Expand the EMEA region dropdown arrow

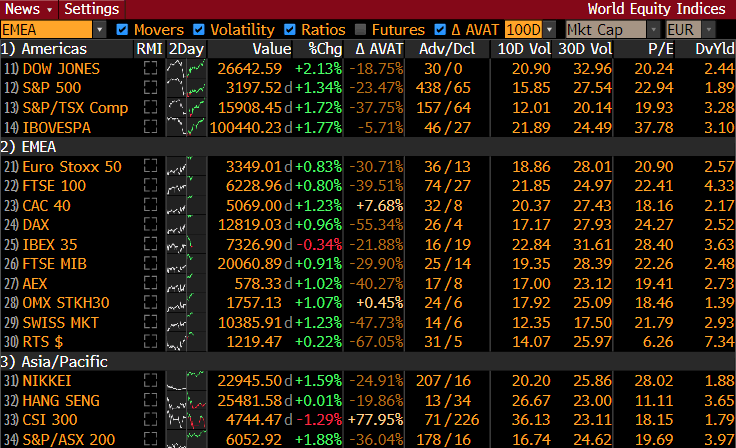pyautogui.click(x=99, y=30)
